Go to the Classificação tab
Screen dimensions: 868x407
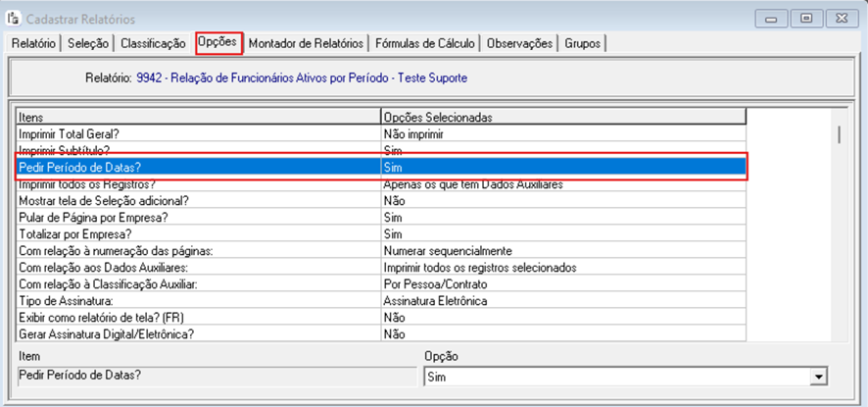(x=153, y=43)
